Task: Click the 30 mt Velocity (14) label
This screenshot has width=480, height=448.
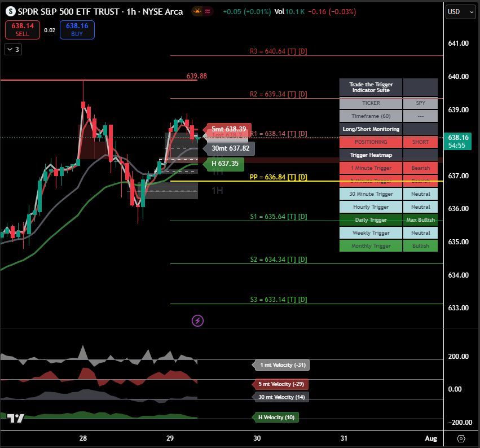Action: pyautogui.click(x=281, y=397)
